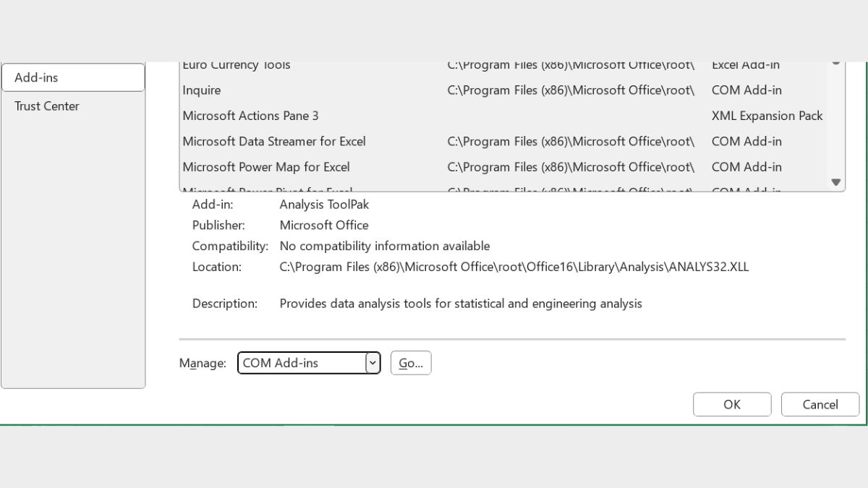Select Microsoft Actions Pane 3 entry
The width and height of the screenshot is (868, 488).
coord(250,116)
